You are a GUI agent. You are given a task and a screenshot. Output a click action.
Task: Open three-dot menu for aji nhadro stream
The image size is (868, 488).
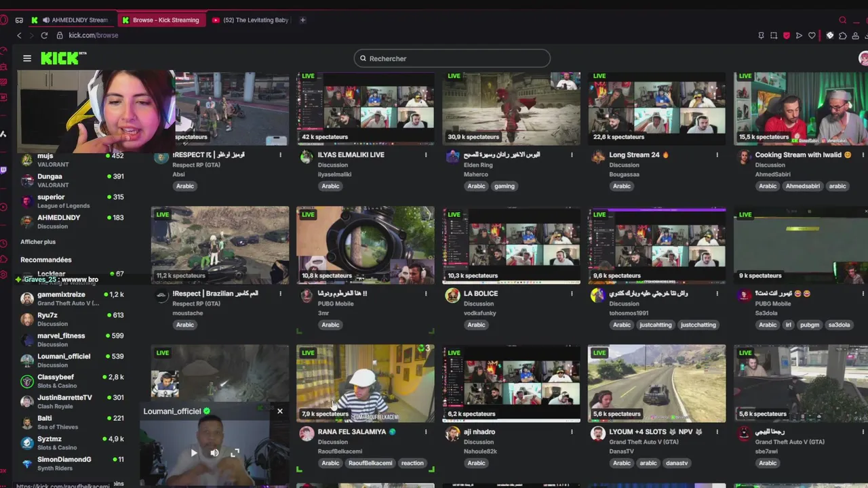pyautogui.click(x=572, y=432)
